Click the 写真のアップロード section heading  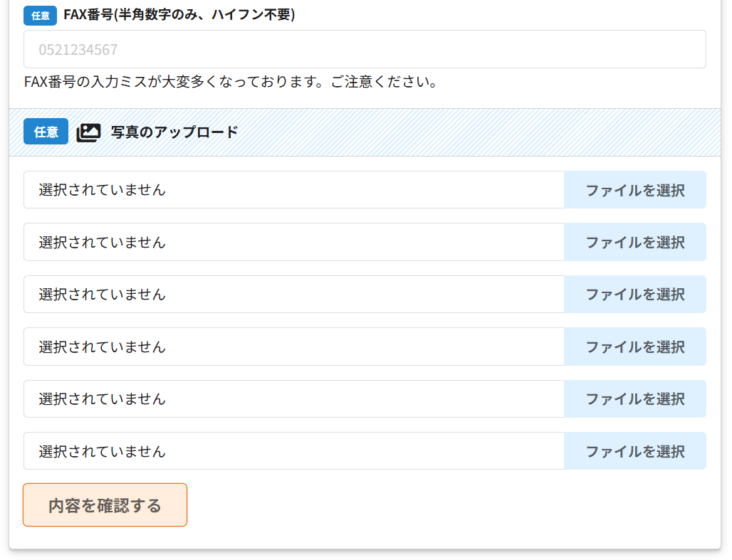coord(174,132)
